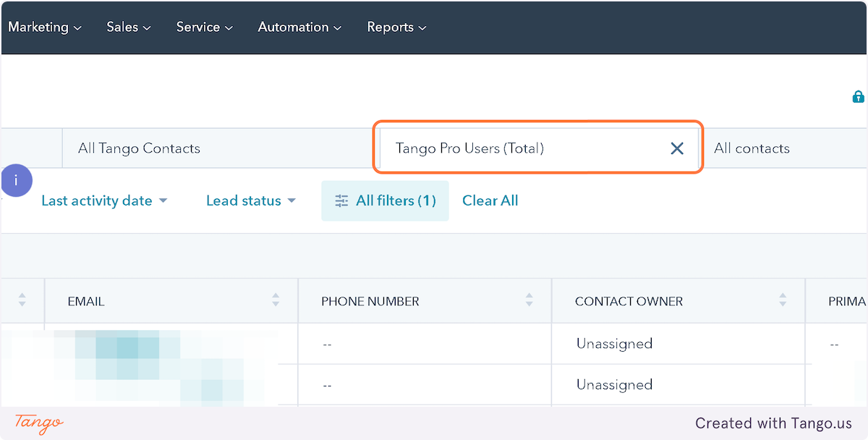Image resolution: width=868 pixels, height=440 pixels.
Task: Click the lock icon at top right
Action: (x=859, y=97)
